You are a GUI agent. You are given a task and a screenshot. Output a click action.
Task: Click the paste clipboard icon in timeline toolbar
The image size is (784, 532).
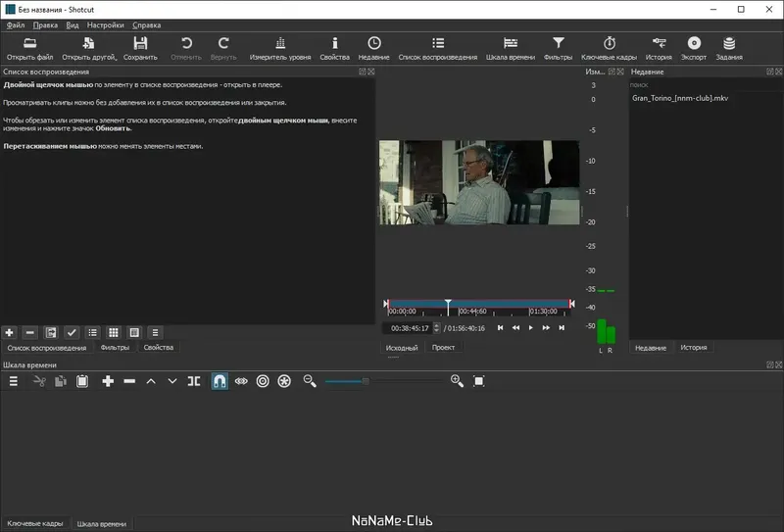[82, 381]
